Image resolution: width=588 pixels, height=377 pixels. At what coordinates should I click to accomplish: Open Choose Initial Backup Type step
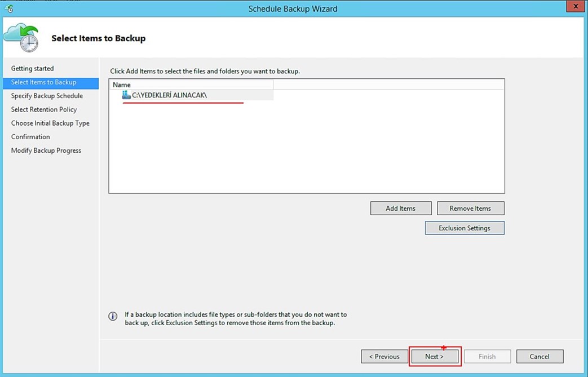pos(50,123)
